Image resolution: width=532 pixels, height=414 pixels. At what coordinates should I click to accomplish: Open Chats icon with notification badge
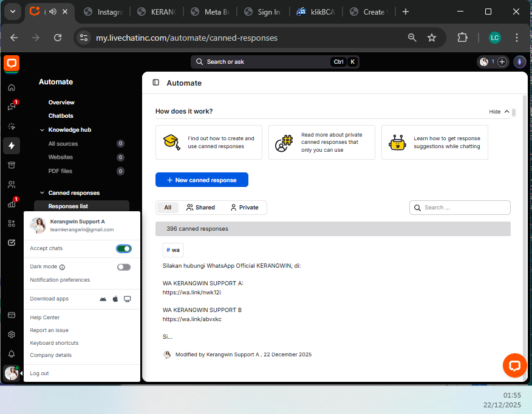pyautogui.click(x=12, y=106)
